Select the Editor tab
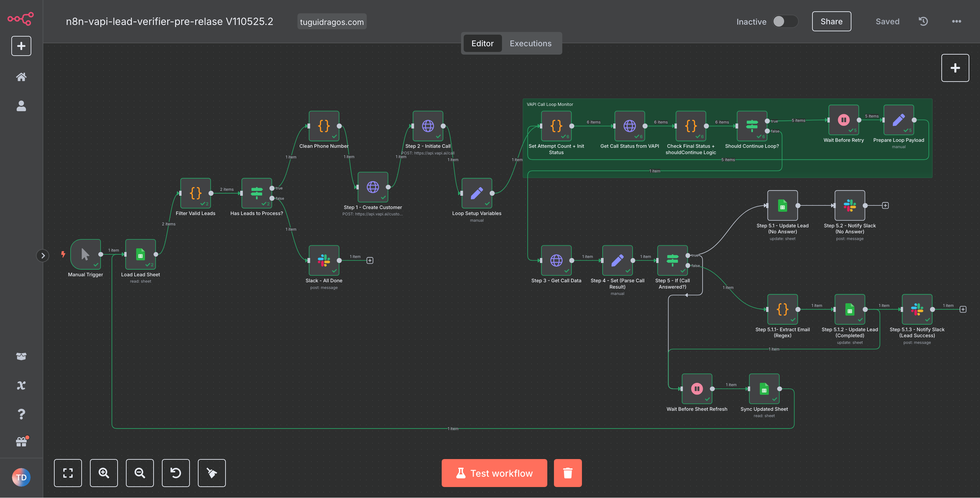The image size is (980, 498). (x=482, y=43)
